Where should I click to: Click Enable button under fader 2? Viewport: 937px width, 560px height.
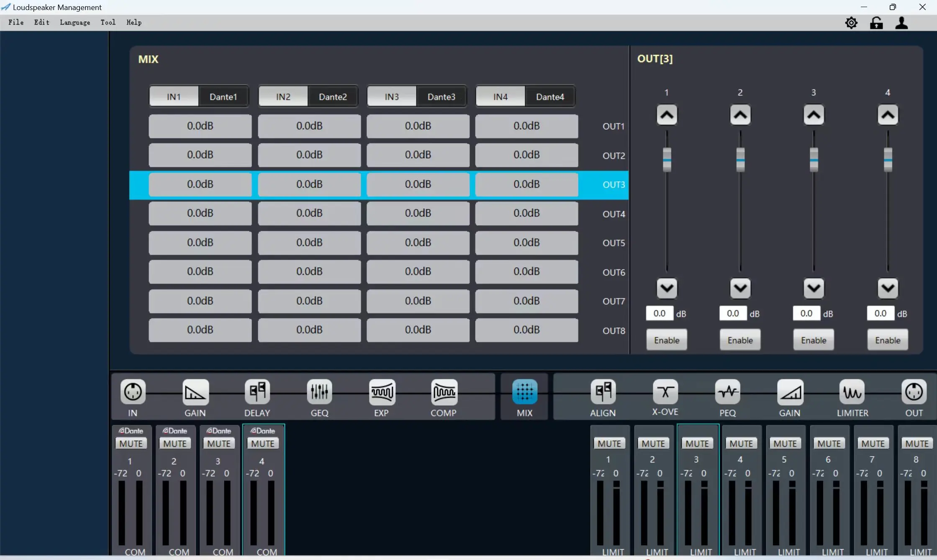[x=740, y=340]
